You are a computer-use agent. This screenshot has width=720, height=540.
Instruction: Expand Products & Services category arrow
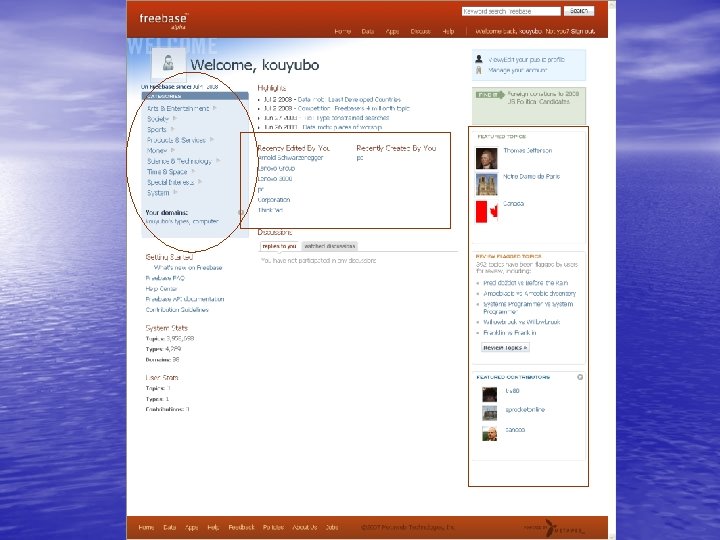point(212,140)
